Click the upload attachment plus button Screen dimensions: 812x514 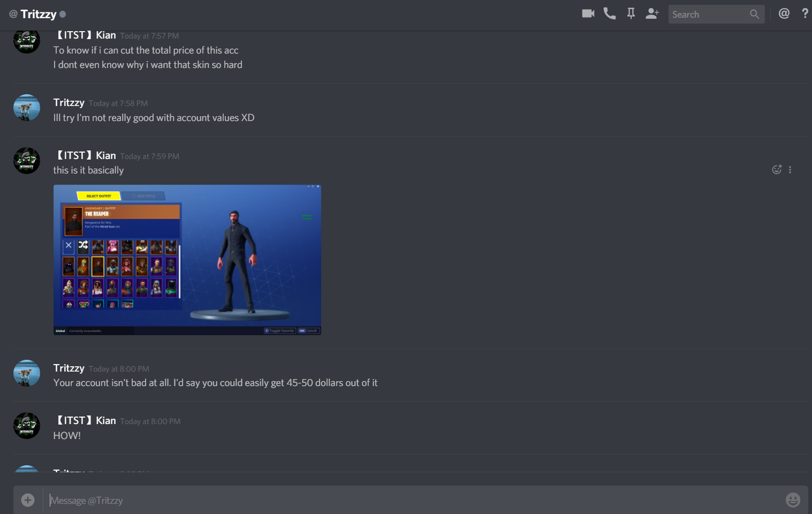(x=28, y=500)
